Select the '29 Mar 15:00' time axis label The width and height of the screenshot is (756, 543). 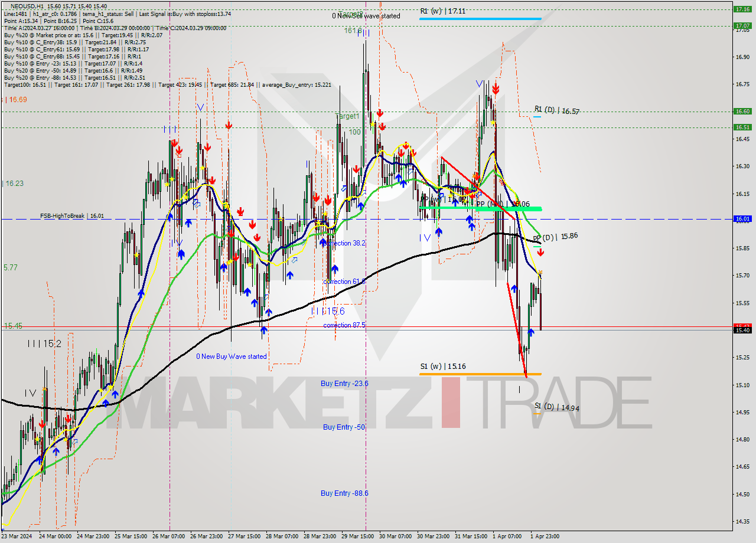pos(358,537)
